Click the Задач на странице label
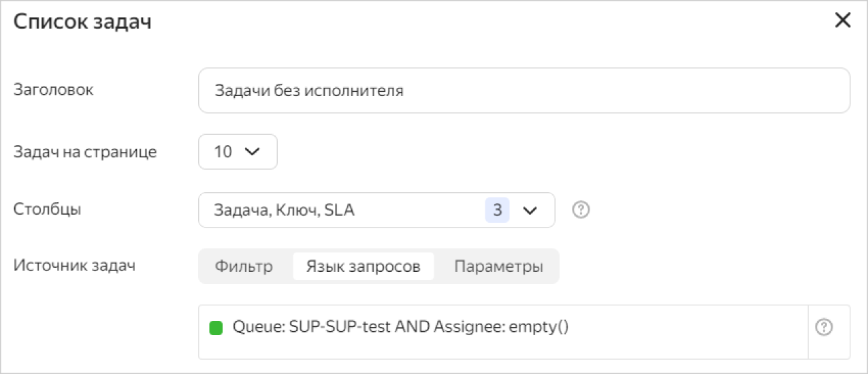Viewport: 868px width, 374px height. coord(85,152)
